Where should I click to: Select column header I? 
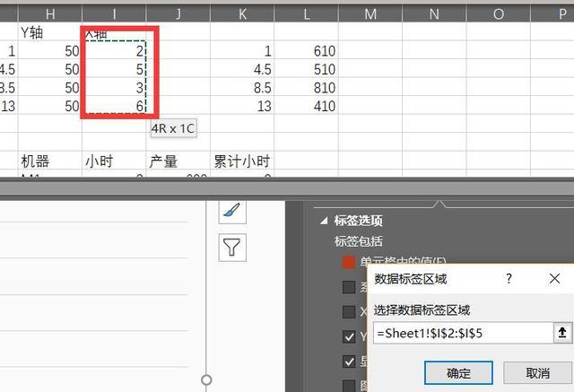click(x=114, y=14)
